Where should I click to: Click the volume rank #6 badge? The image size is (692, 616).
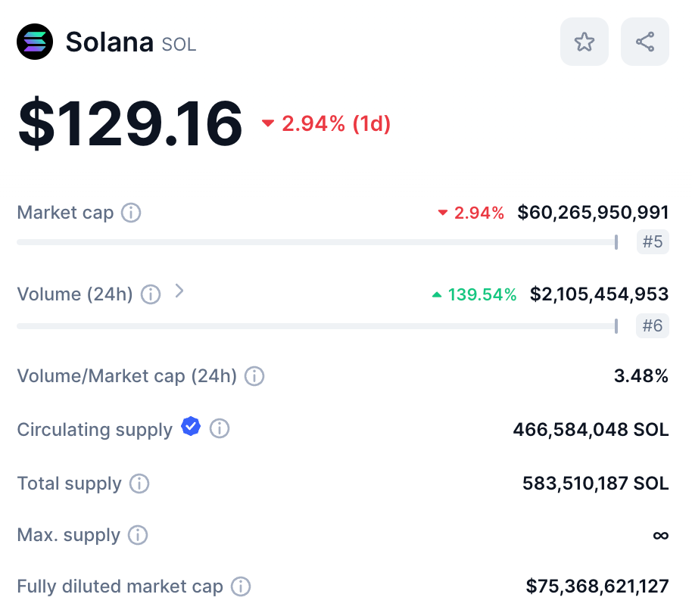pyautogui.click(x=653, y=325)
